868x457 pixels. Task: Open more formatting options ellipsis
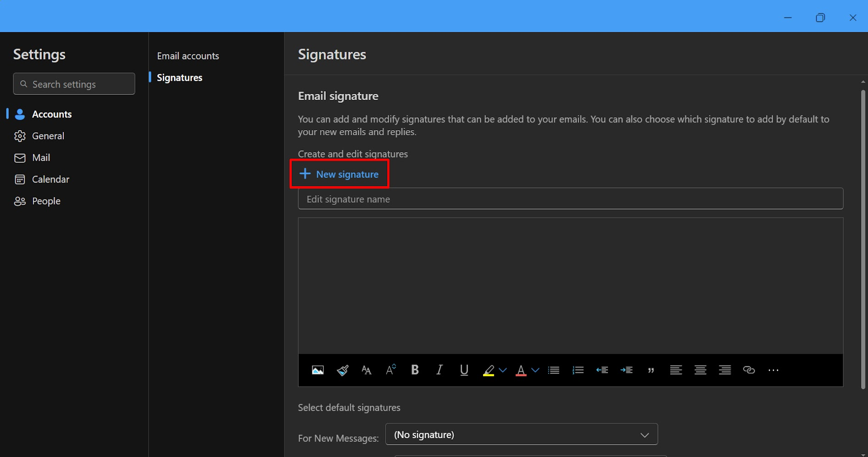pyautogui.click(x=773, y=370)
